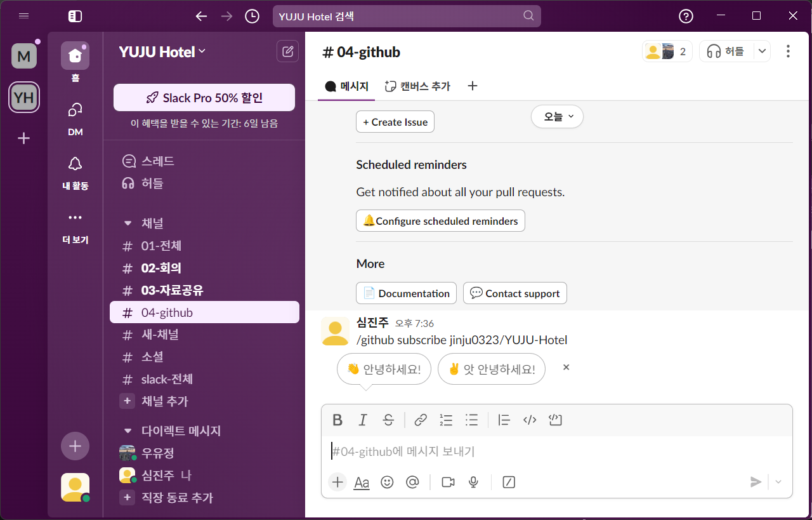Open the Home (홈) view
The width and height of the screenshot is (812, 520).
point(75,62)
